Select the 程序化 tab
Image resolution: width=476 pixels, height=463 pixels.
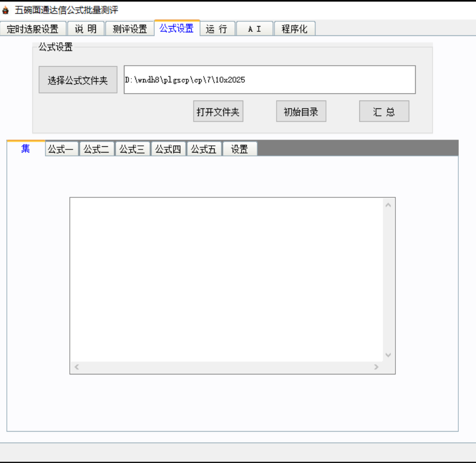pos(294,29)
